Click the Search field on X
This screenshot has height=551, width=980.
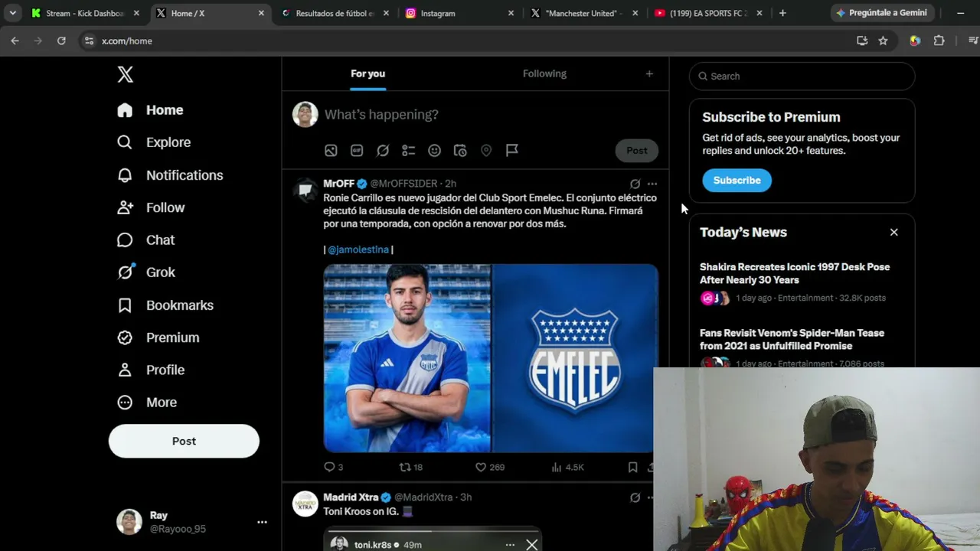(x=802, y=77)
